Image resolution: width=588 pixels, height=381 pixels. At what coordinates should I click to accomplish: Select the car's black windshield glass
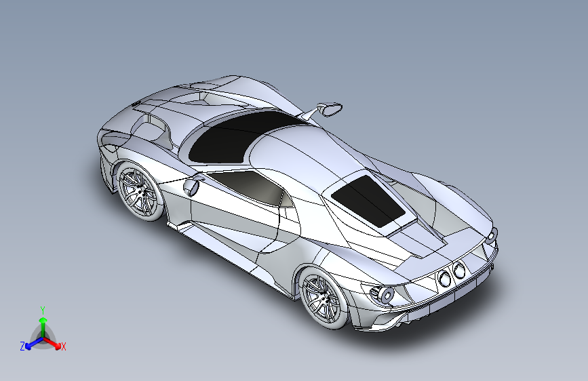pyautogui.click(x=240, y=137)
